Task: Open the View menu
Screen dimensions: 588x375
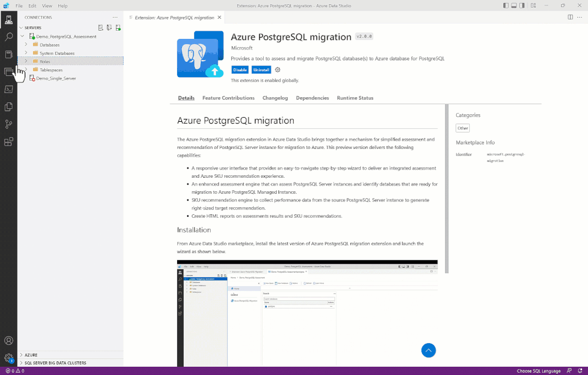Action: pos(47,6)
